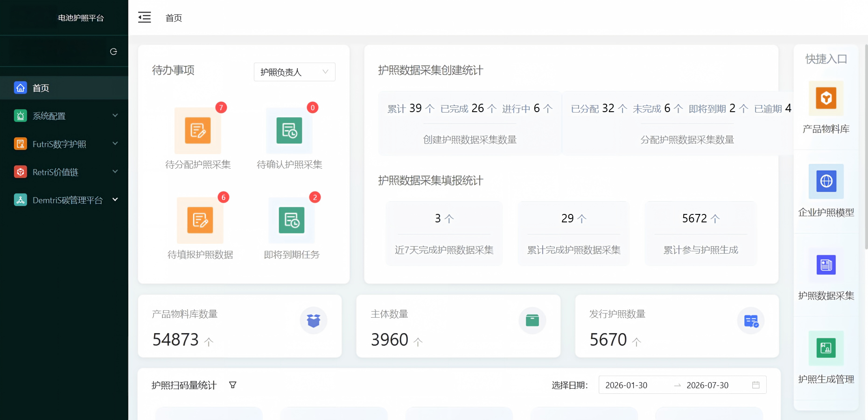868x420 pixels.
Task: Click 累计参与护照生成 card
Action: [701, 234]
